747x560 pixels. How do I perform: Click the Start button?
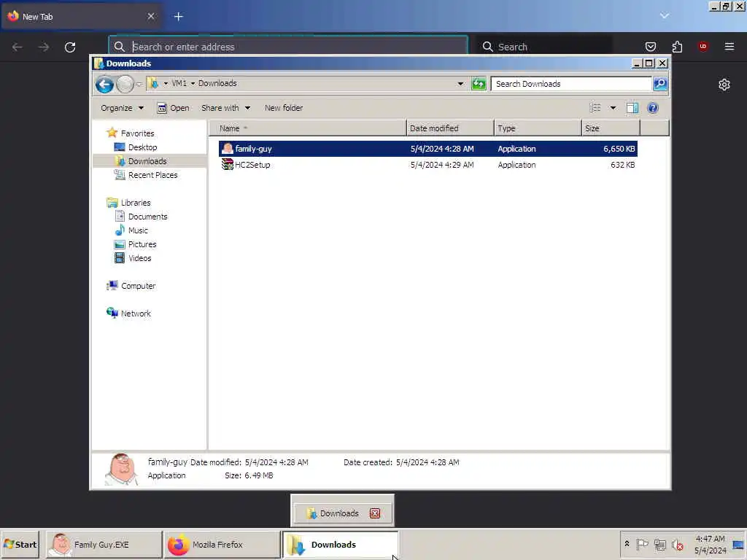20,544
